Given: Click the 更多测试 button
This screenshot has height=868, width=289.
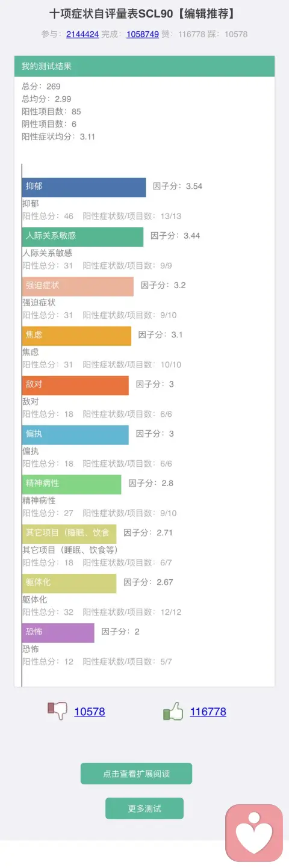Looking at the screenshot, I should tap(144, 808).
